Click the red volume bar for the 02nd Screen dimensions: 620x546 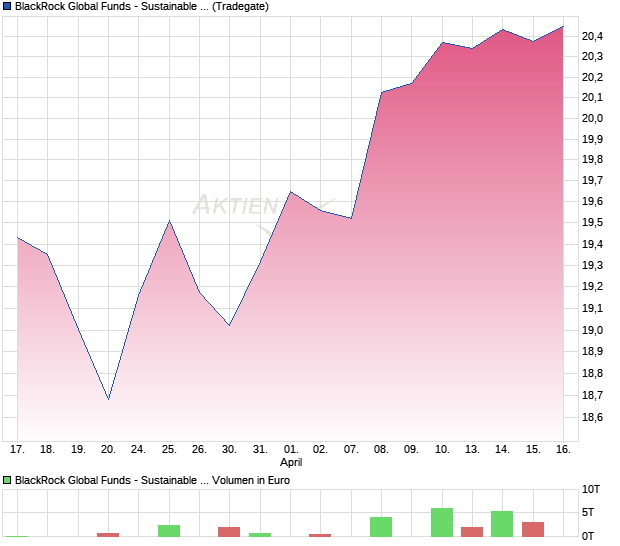click(320, 535)
